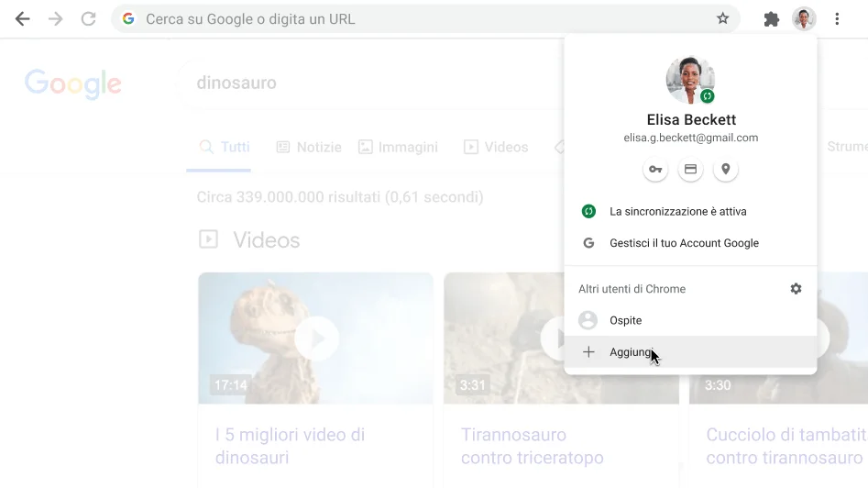868x488 pixels.
Task: Open manage profiles gear icon
Action: pos(796,289)
